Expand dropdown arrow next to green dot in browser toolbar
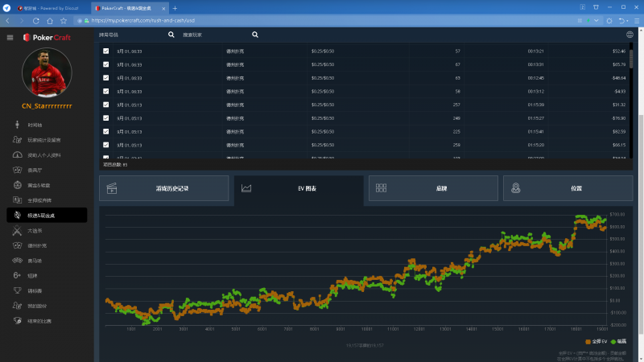This screenshot has height=362, width=644. pyautogui.click(x=597, y=20)
